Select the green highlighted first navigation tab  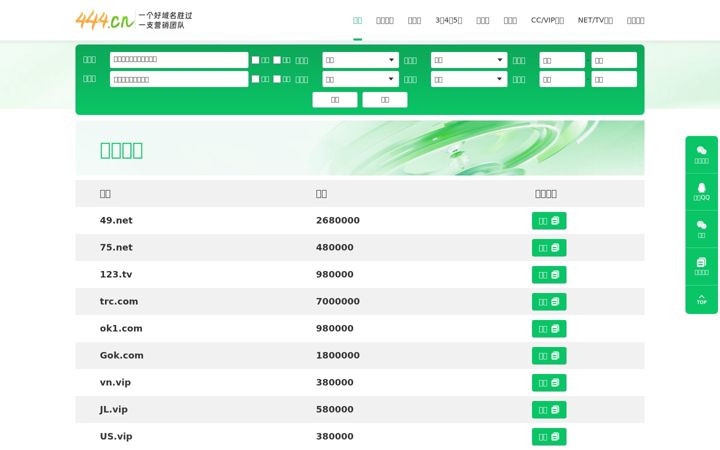(x=358, y=20)
